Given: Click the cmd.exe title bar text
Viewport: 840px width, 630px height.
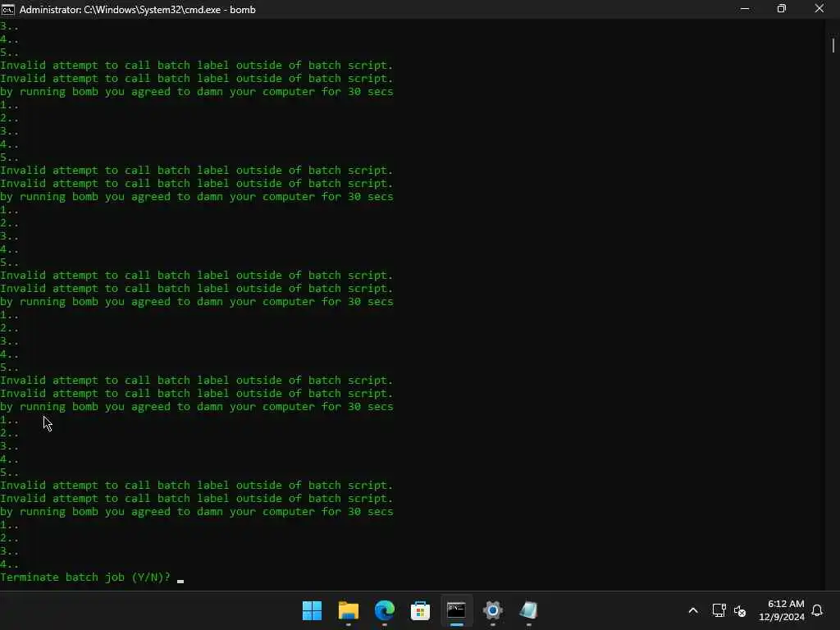Looking at the screenshot, I should 138,10.
